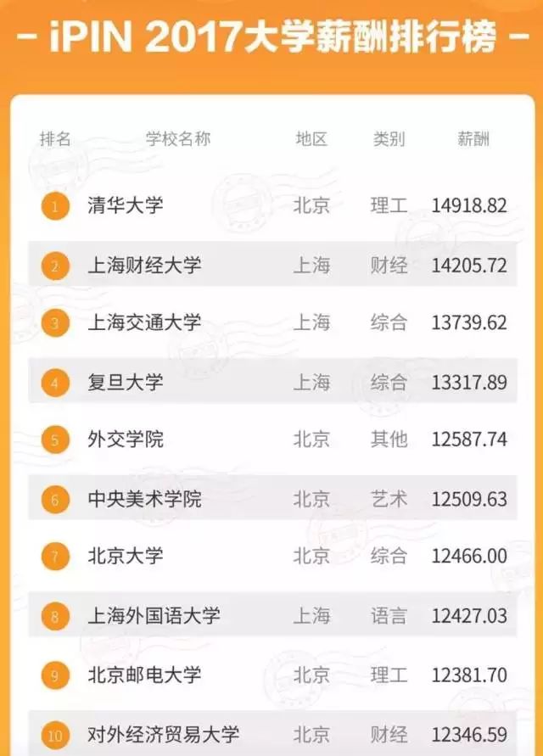Viewport: 543px width, 756px height.
Task: Click the orange rank 10 badge
Action: 55,736
